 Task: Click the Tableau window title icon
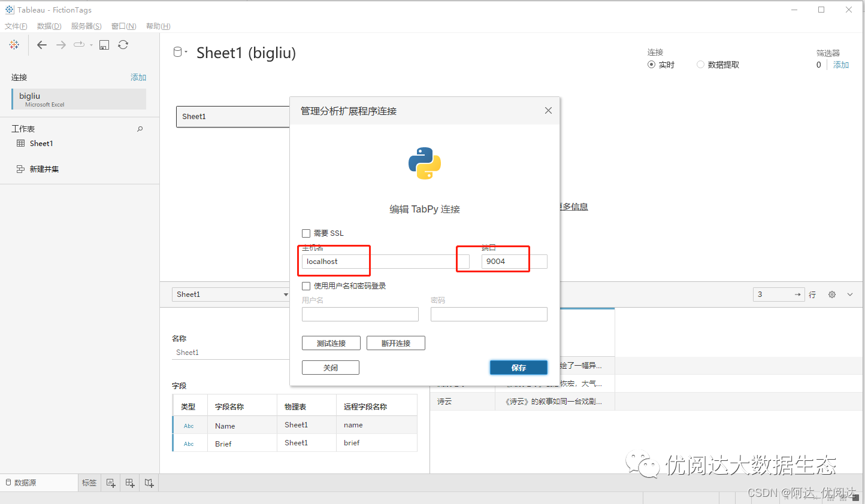pyautogui.click(x=10, y=10)
